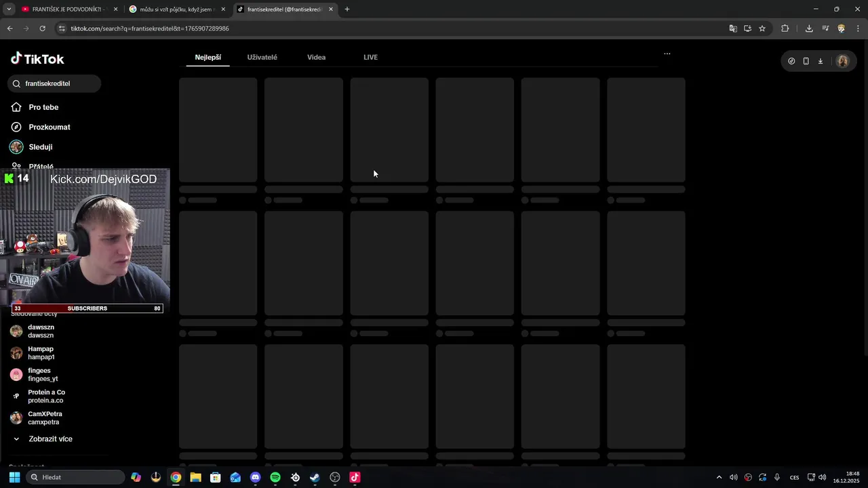The width and height of the screenshot is (868, 488).
Task: Close the můžu si vzít půjčku tab
Action: click(x=223, y=9)
